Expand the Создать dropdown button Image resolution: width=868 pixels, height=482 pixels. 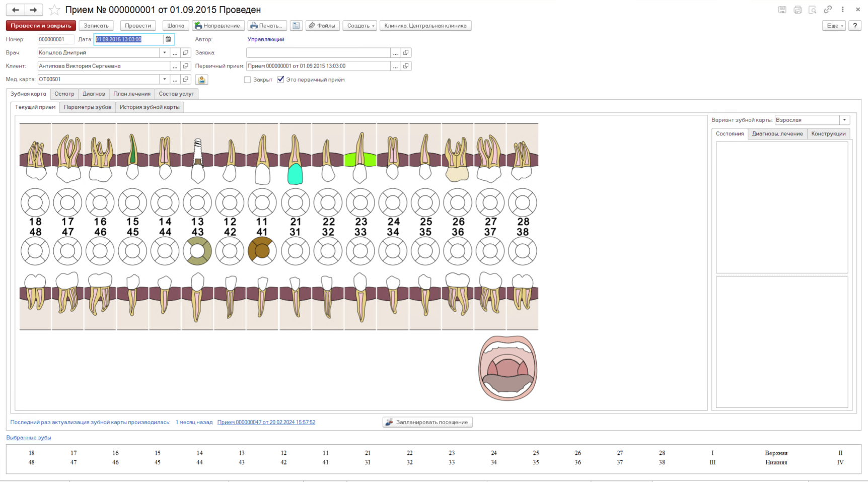click(x=359, y=26)
